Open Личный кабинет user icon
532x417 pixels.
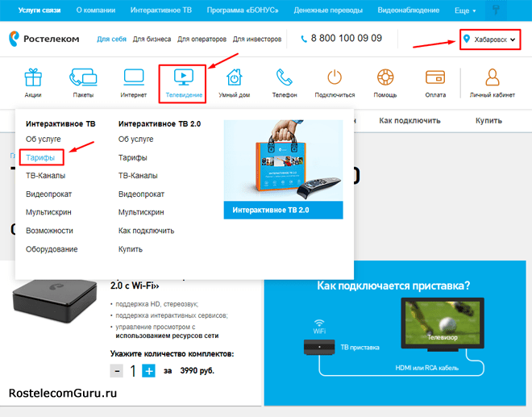point(492,78)
